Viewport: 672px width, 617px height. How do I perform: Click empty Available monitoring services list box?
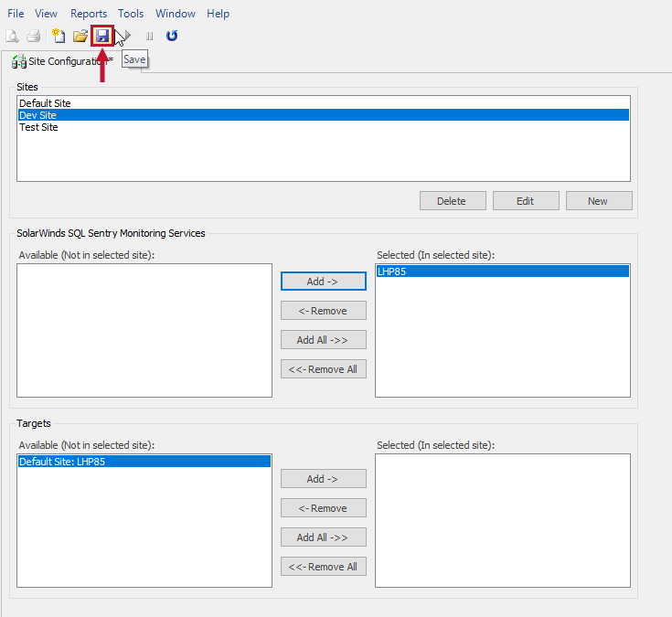(x=144, y=330)
